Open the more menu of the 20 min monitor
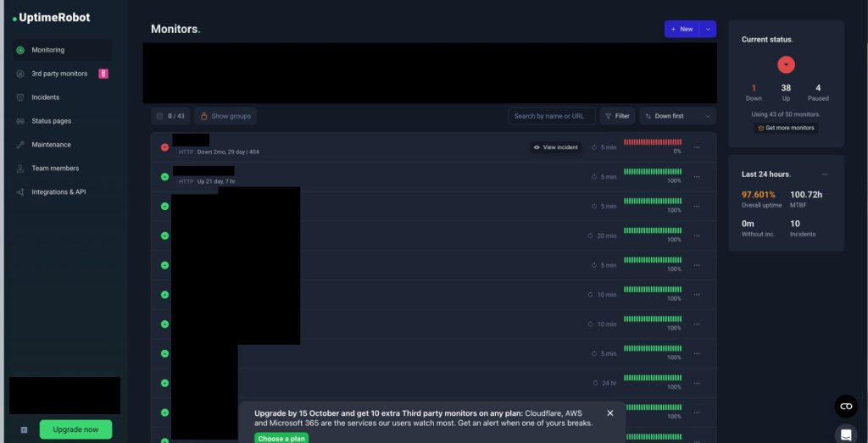Viewport: 868px width, 443px height. point(697,235)
